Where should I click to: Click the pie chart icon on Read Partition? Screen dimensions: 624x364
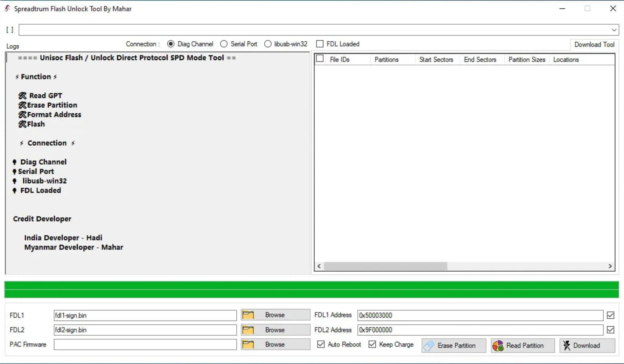pyautogui.click(x=498, y=346)
